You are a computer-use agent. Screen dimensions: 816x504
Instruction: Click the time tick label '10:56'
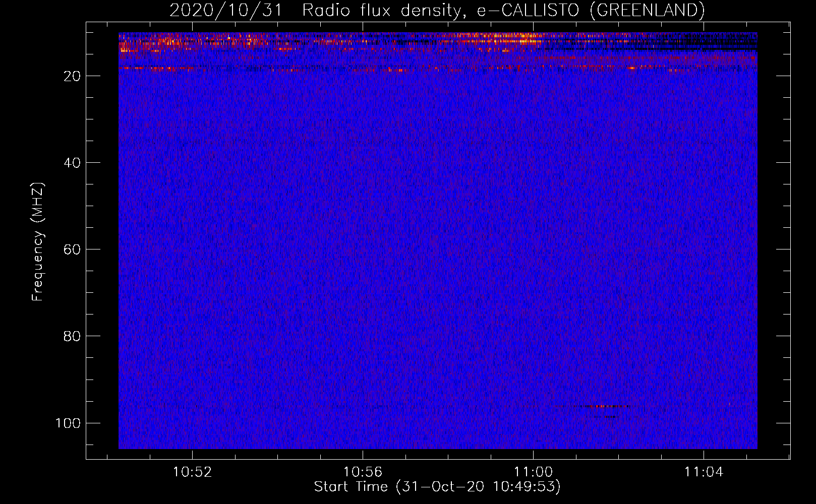coord(363,472)
